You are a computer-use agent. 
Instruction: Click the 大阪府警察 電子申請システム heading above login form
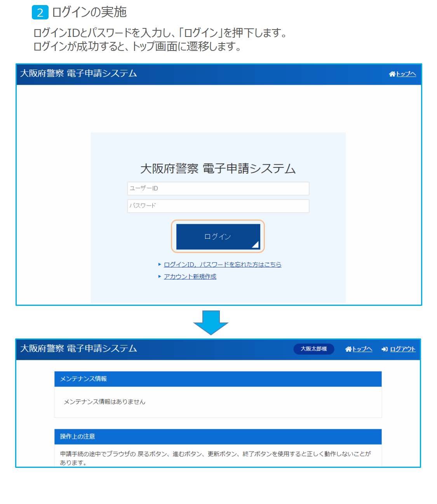[x=218, y=169]
